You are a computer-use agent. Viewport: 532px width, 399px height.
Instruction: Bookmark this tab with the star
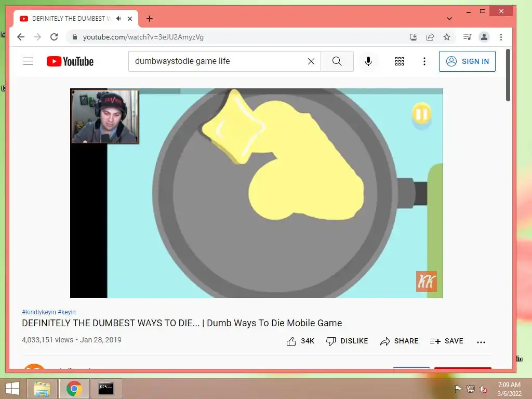pos(447,37)
